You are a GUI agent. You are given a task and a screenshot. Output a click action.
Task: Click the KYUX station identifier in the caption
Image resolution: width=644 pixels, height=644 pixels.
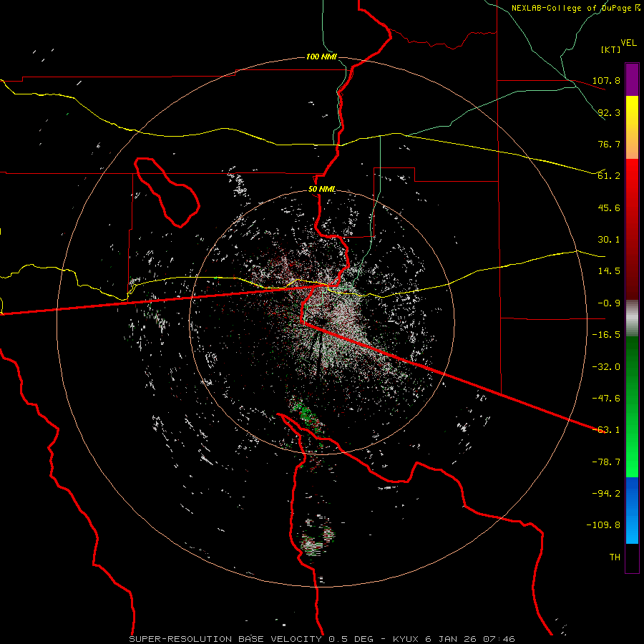point(406,639)
